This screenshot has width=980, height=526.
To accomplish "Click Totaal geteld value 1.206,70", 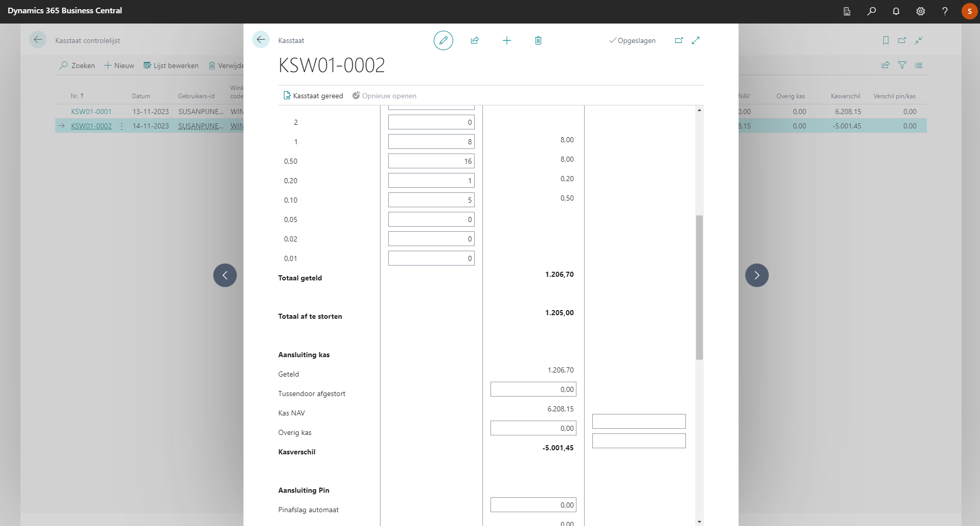I will point(560,274).
